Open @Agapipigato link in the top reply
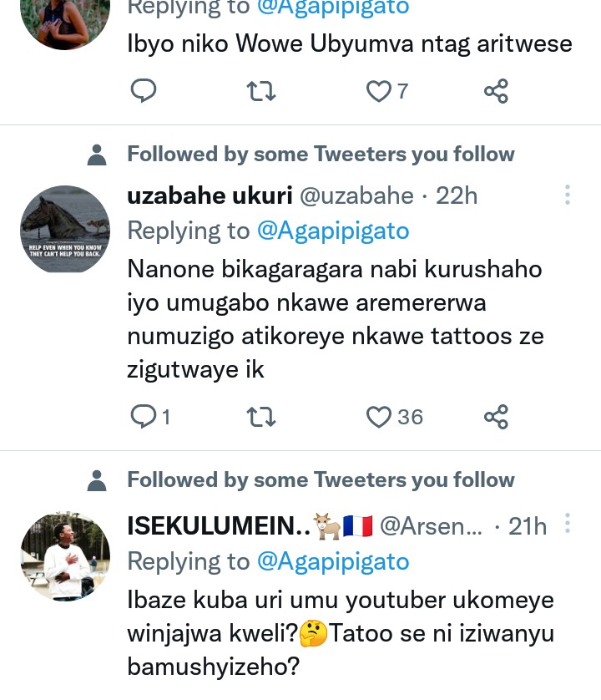Viewport: 601px width, 700px height. (333, 8)
